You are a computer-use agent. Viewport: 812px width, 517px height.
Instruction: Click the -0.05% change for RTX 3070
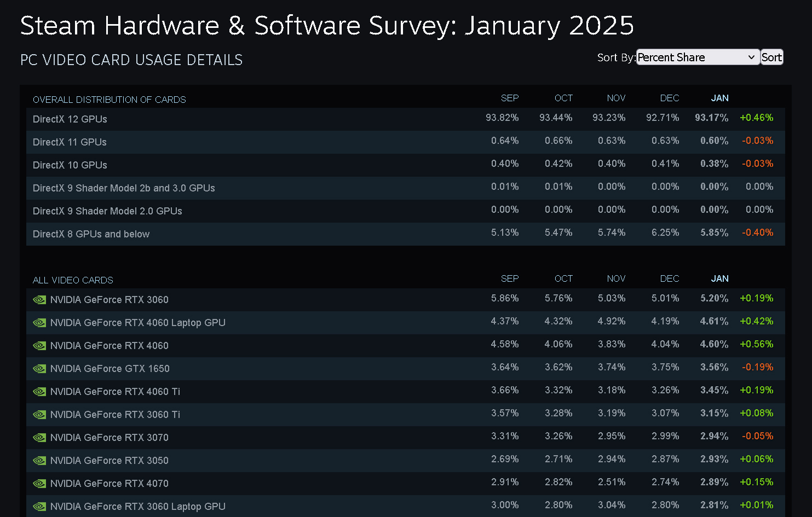click(758, 436)
